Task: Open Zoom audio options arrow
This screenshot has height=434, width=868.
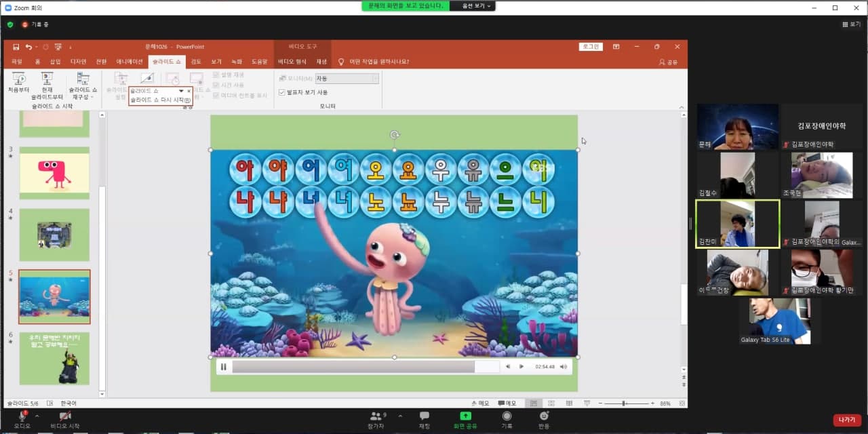Action: point(37,416)
